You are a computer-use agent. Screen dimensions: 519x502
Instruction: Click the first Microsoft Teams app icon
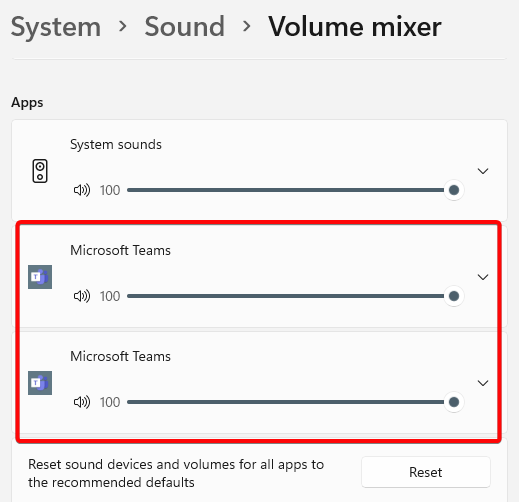[x=40, y=277]
